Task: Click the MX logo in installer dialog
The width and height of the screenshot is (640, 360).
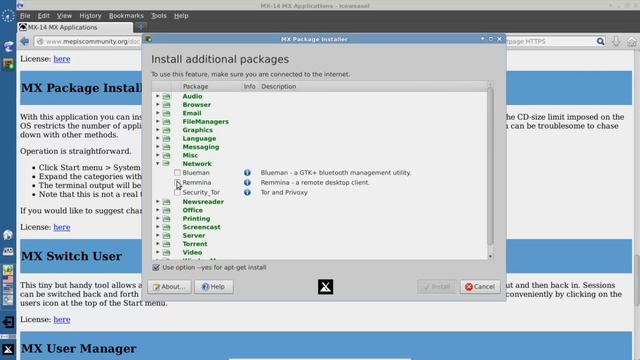Action: click(325, 287)
